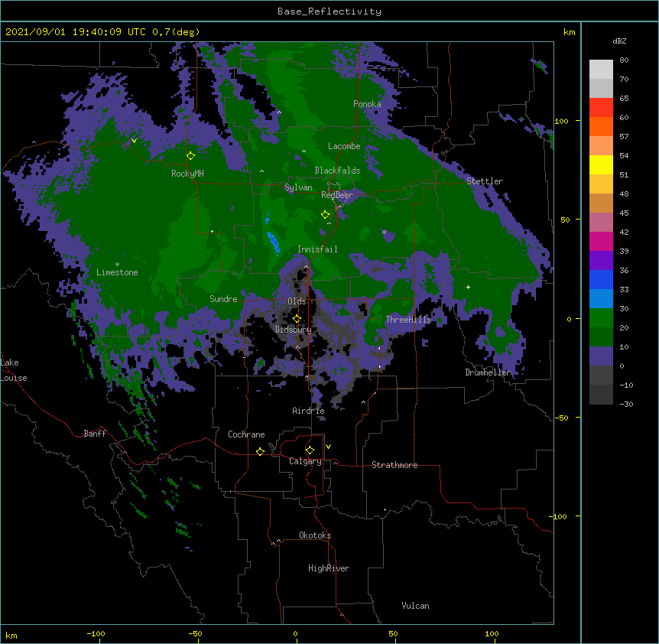Click the Sylvan label

pos(298,187)
